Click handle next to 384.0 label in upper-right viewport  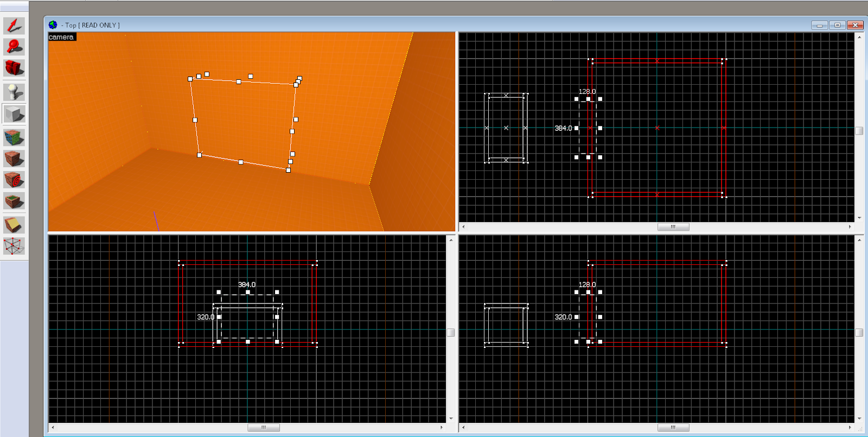click(x=576, y=128)
